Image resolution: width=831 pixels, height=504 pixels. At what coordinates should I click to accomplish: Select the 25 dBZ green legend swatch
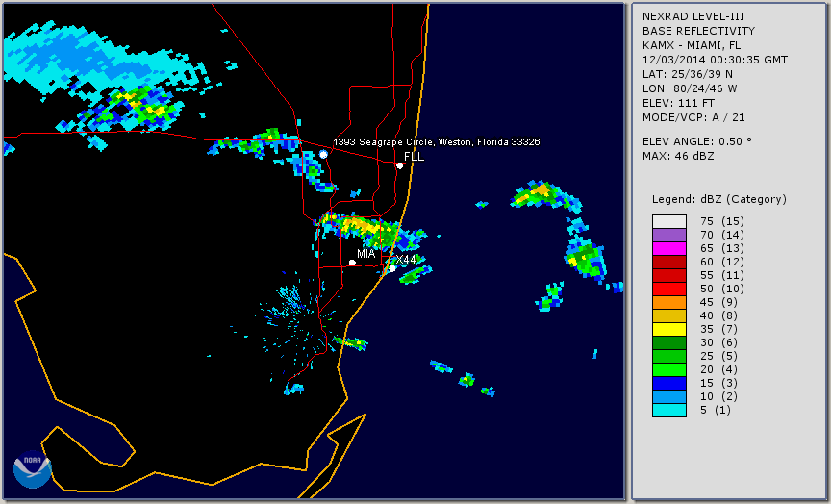pos(669,356)
